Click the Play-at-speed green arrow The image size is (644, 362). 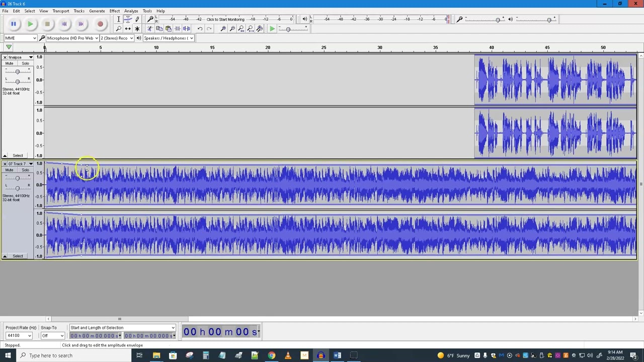click(272, 29)
